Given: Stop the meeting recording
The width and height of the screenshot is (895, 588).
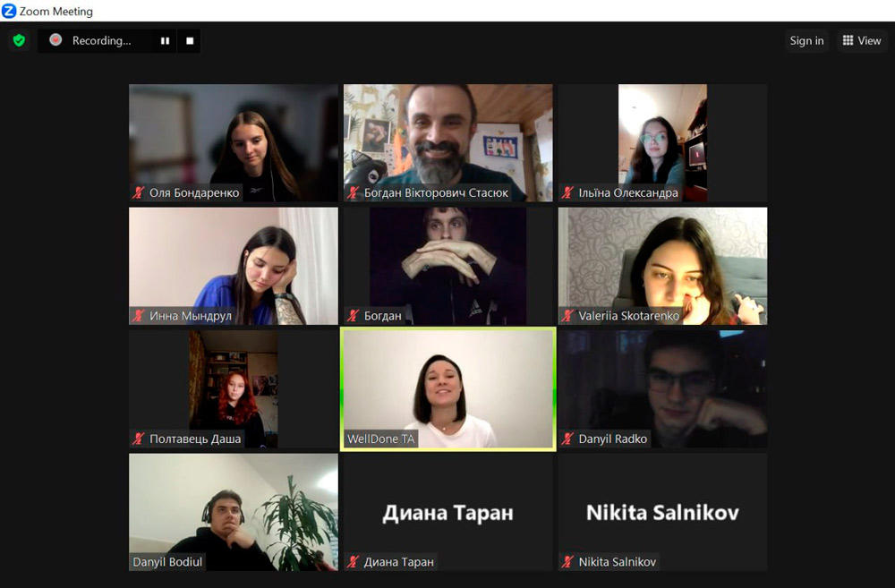Looking at the screenshot, I should [x=190, y=41].
